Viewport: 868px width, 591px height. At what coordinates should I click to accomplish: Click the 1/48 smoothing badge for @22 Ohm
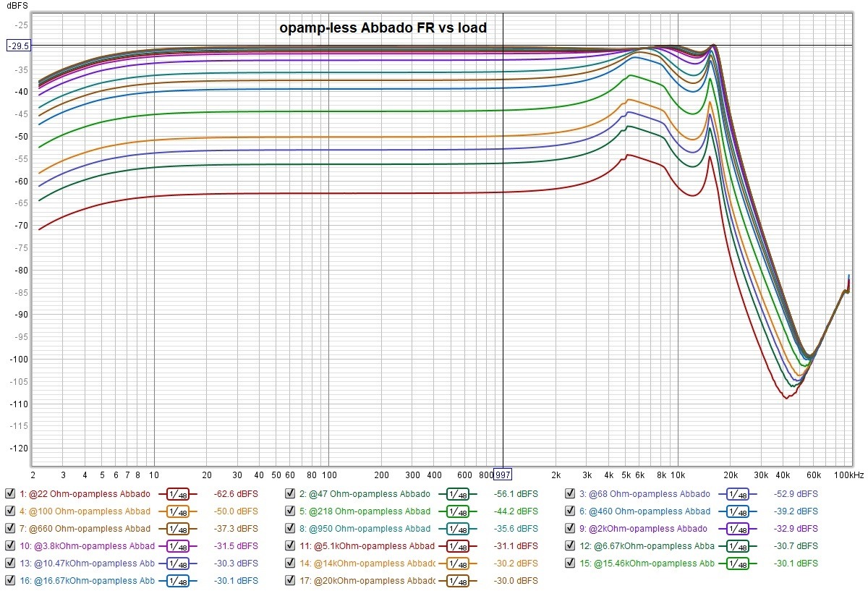177,495
